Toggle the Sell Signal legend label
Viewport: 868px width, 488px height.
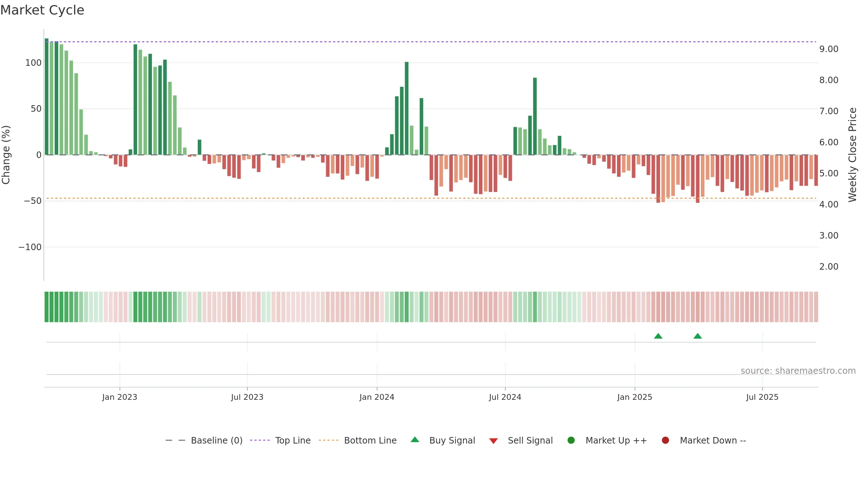coord(530,441)
